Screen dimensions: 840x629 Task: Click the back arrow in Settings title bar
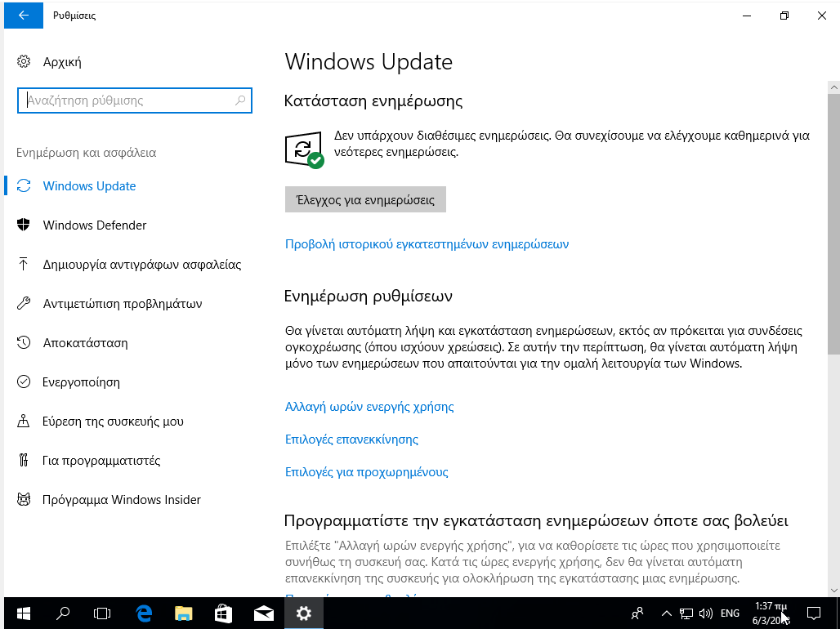click(x=24, y=16)
